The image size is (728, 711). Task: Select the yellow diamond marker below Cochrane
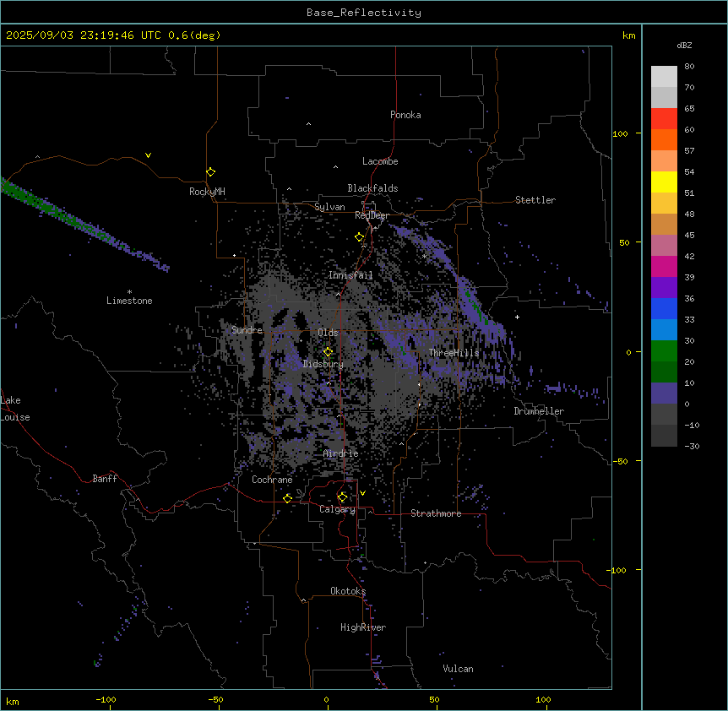point(287,498)
